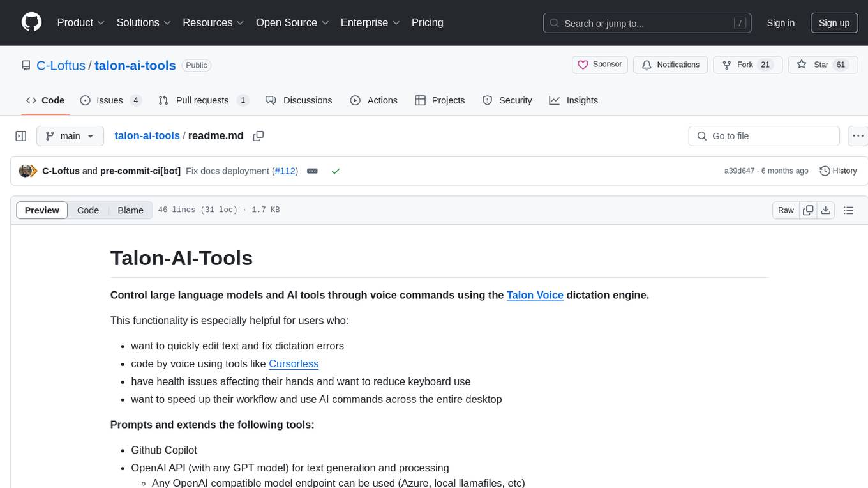Open the Fix docs deployment commit message
Image resolution: width=868 pixels, height=488 pixels.
tap(228, 171)
